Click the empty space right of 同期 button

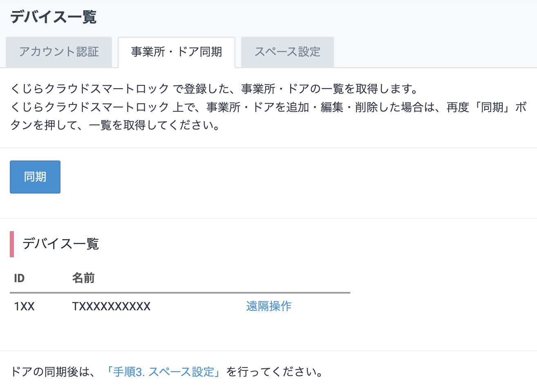[245, 177]
